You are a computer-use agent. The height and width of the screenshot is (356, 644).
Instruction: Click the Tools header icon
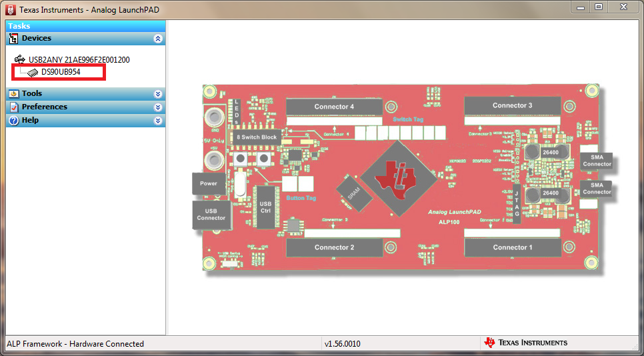tap(13, 94)
